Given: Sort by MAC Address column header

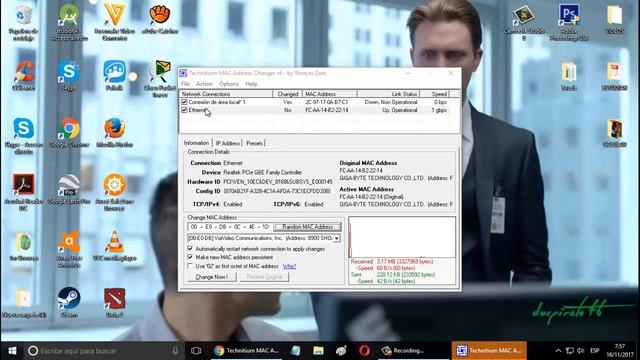Looking at the screenshot, I should pyautogui.click(x=329, y=94).
